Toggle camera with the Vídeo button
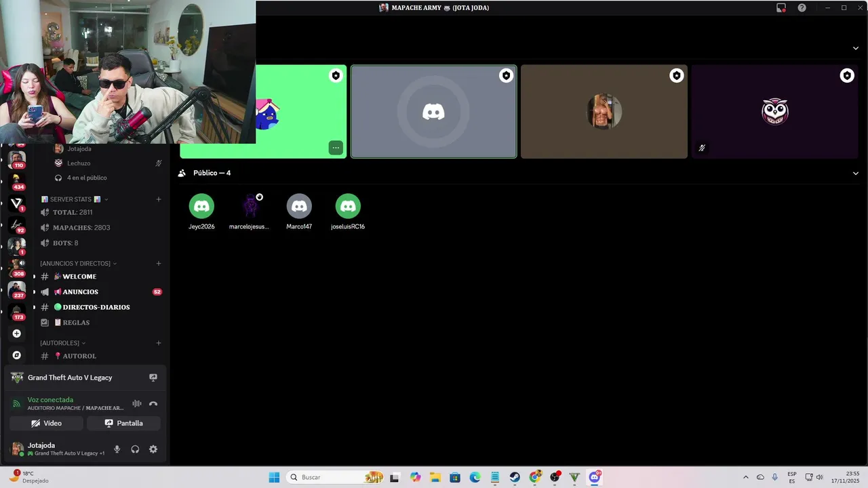Image resolution: width=868 pixels, height=488 pixels. pos(46,423)
